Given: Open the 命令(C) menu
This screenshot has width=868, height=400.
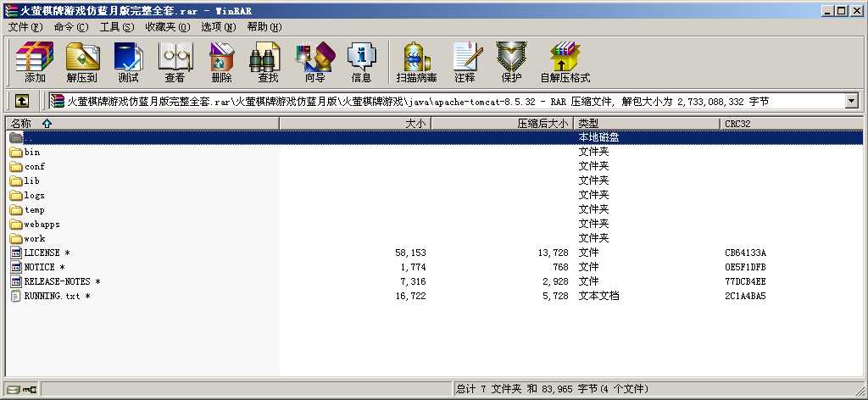Looking at the screenshot, I should [x=71, y=27].
